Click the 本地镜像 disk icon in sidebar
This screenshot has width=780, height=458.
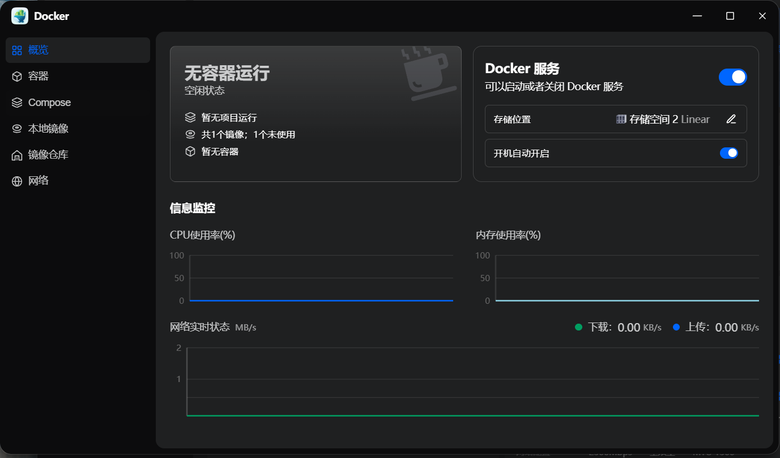click(17, 128)
